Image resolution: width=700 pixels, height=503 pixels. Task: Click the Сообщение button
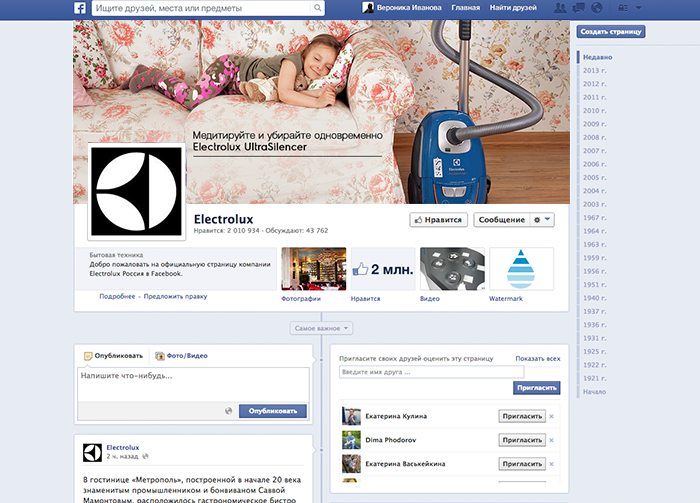click(502, 220)
